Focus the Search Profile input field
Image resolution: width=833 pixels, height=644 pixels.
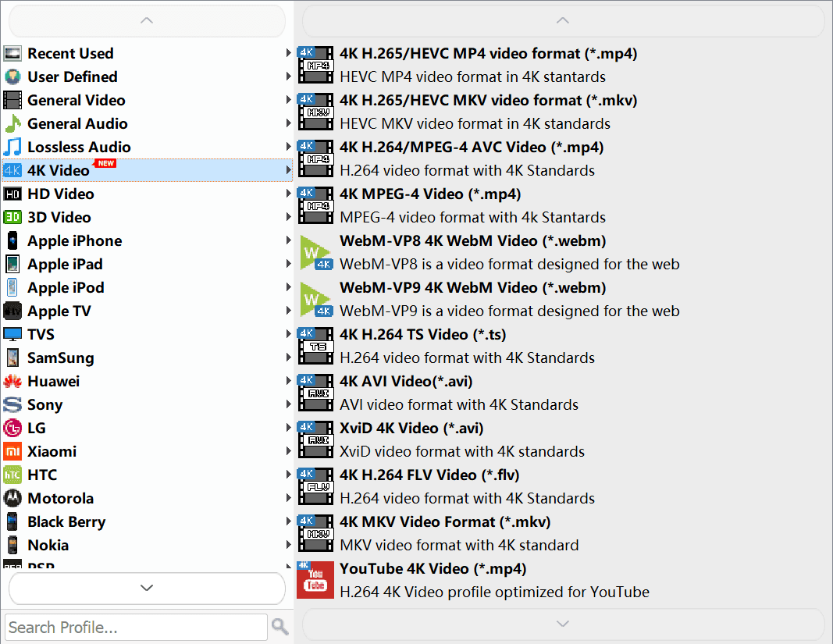136,627
